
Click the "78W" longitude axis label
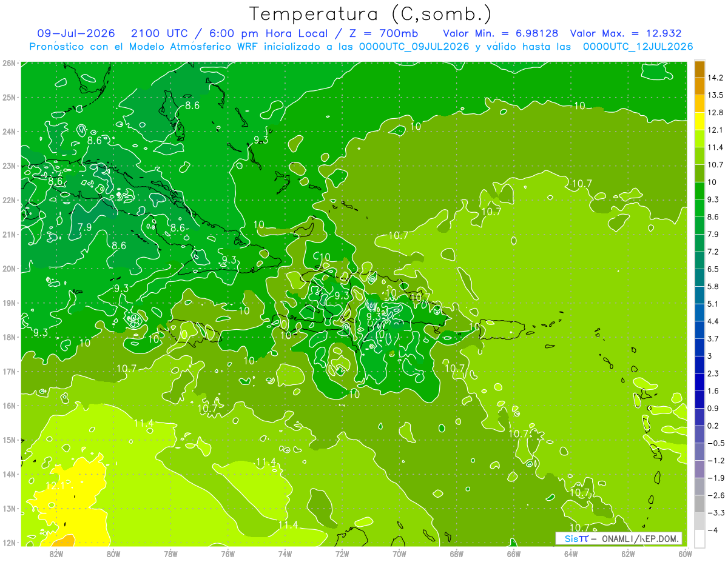point(170,554)
